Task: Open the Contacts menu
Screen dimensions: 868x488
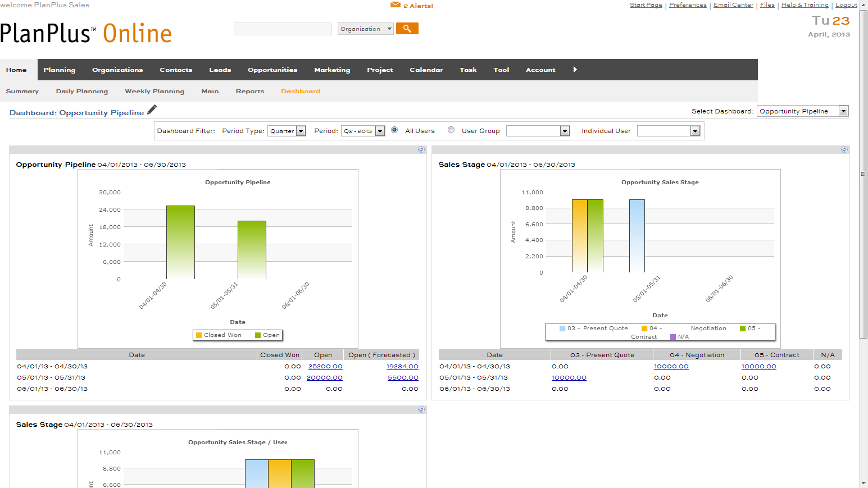Action: tap(176, 70)
